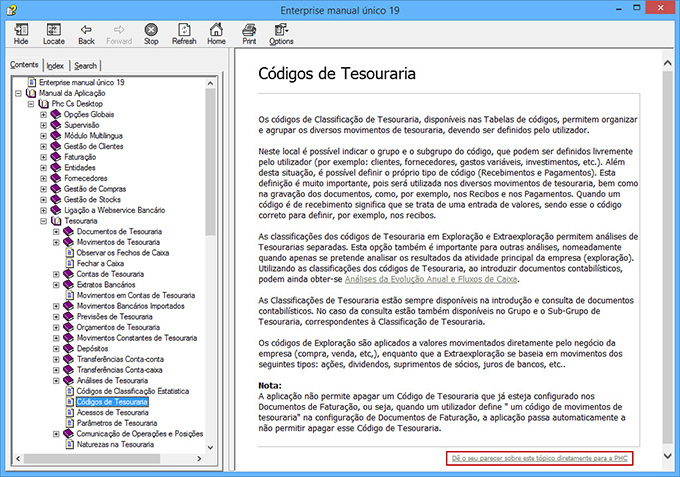680x477 pixels.
Task: Expand the Análises de Tesouraria node
Action: tap(56, 381)
